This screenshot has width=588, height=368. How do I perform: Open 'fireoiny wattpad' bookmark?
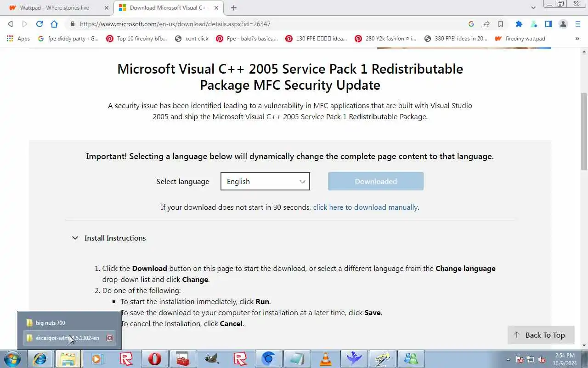tap(520, 39)
